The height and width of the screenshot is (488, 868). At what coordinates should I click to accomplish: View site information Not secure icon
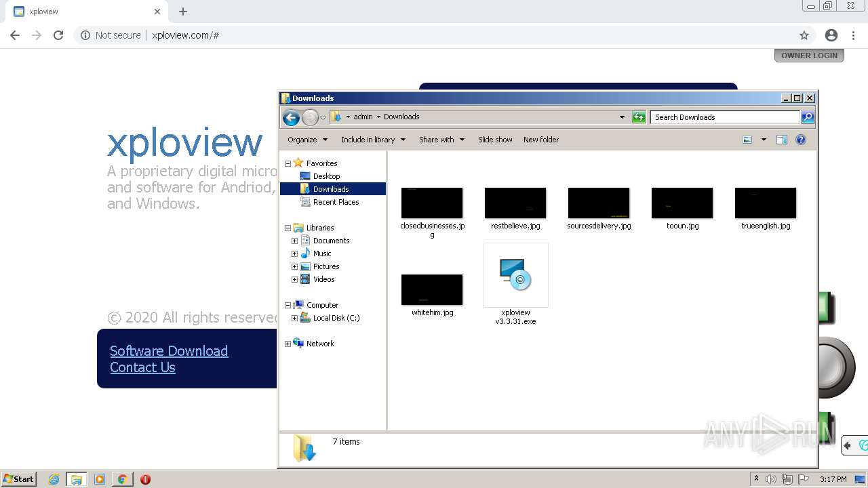[x=85, y=35]
